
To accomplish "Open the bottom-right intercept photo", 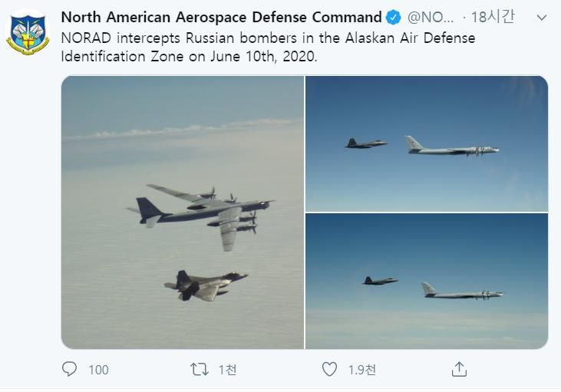I will [x=427, y=281].
